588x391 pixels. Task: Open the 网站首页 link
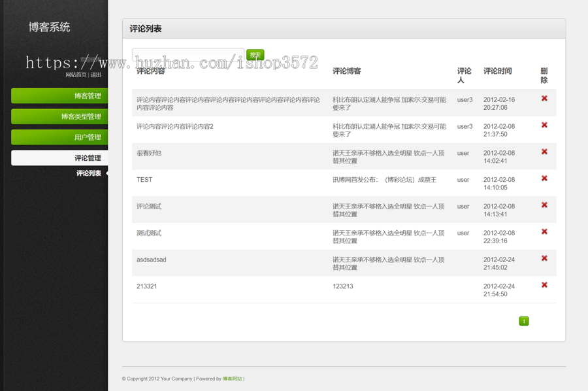76,75
